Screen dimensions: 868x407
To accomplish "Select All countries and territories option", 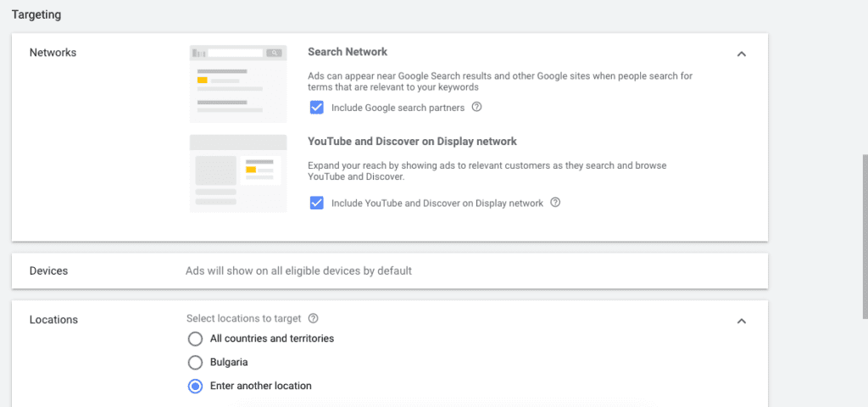I will click(x=195, y=339).
